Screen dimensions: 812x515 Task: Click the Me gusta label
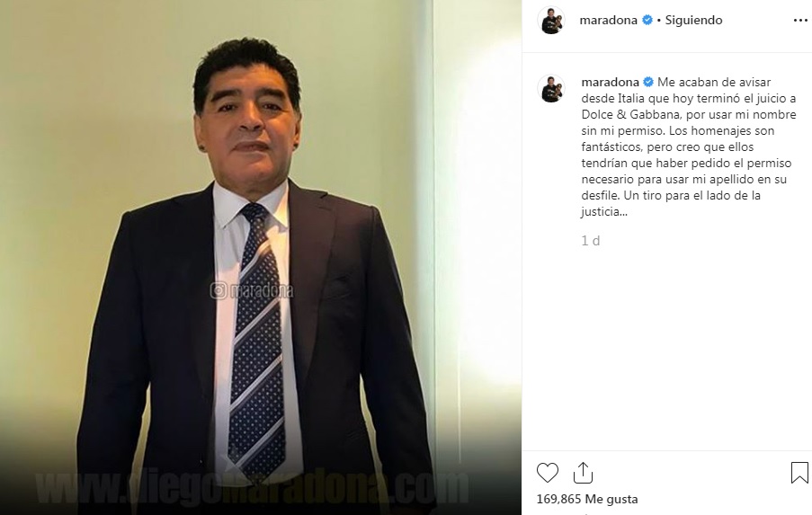611,500
